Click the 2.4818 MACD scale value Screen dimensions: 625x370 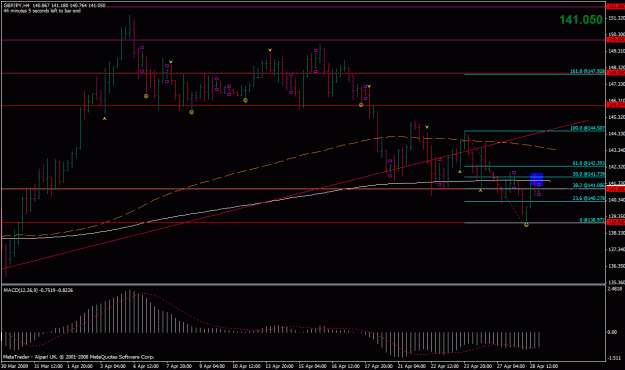tap(616, 289)
